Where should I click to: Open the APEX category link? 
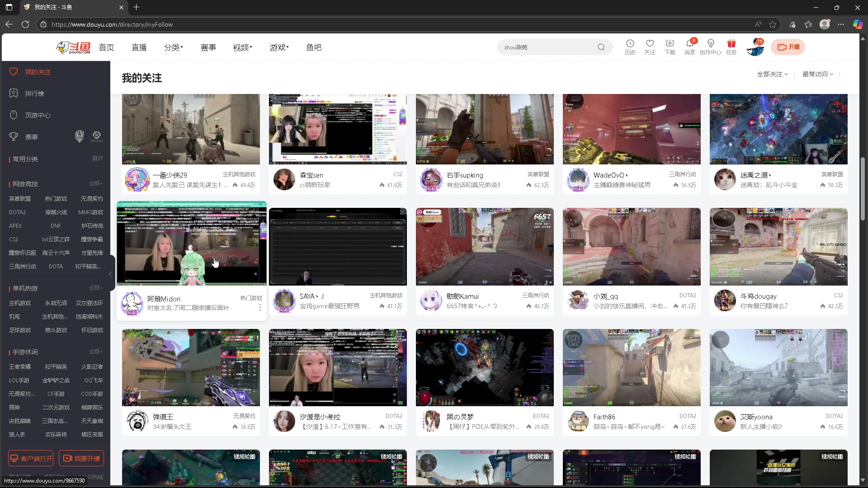click(x=15, y=226)
